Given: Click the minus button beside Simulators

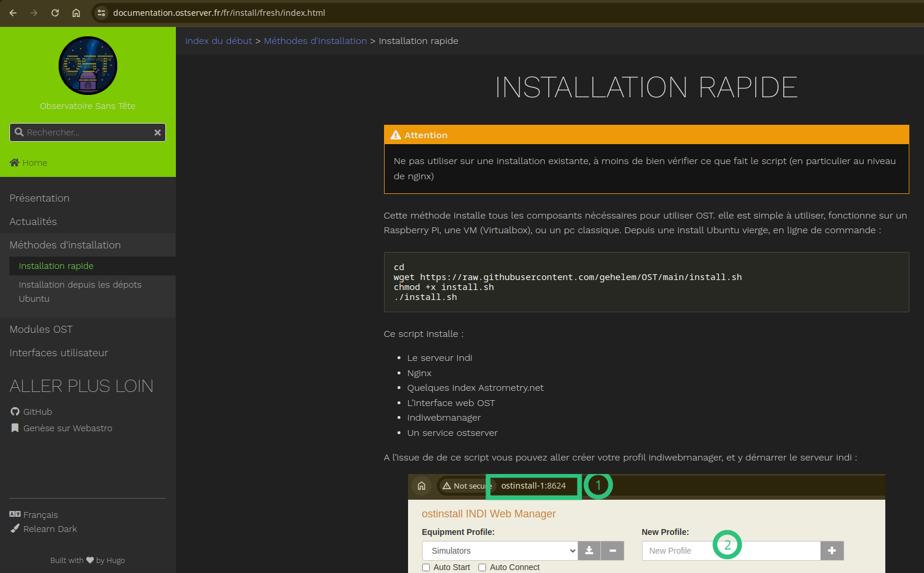Looking at the screenshot, I should click(x=613, y=551).
